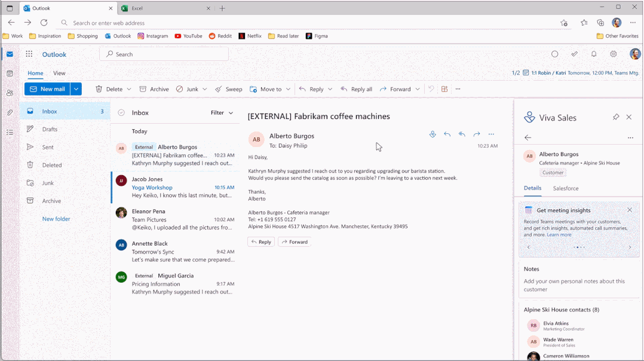
Task: Expand the Forward dropdown arrow
Action: (x=418, y=89)
